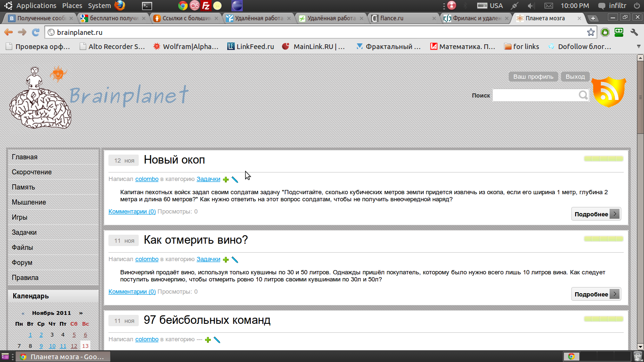Launch Eclipse from the top panel
Screen dimensions: 644x362
point(238,6)
